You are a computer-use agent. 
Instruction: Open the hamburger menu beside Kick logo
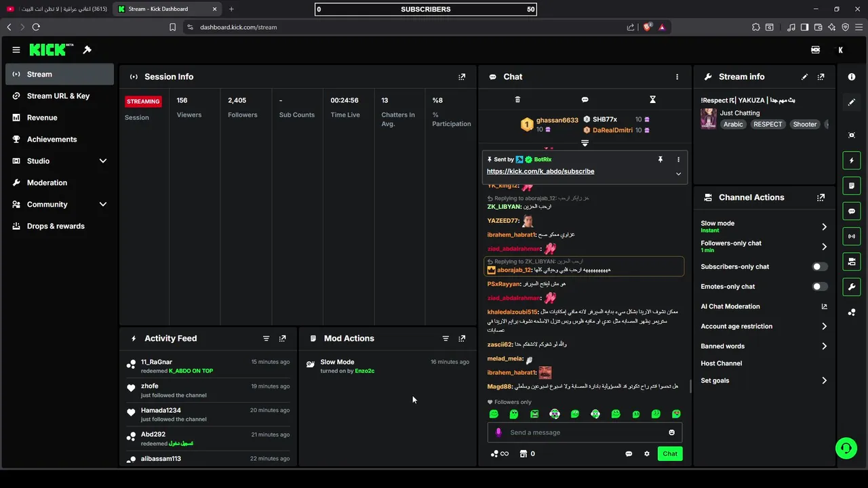pyautogui.click(x=16, y=49)
